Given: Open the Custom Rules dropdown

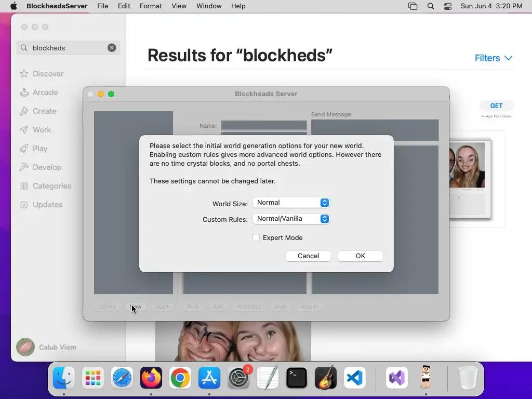Looking at the screenshot, I should point(291,219).
